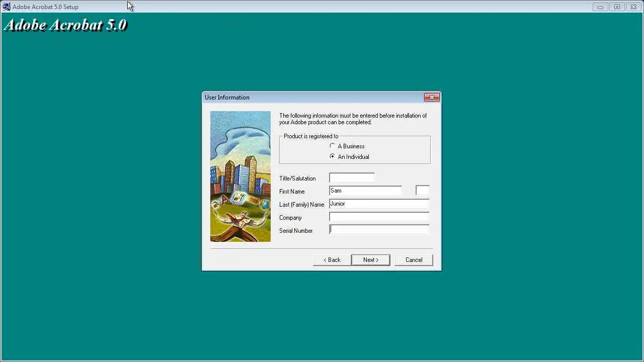Minimize the Adobe Acrobat 5.0 Setup window
644x362 pixels.
click(600, 7)
